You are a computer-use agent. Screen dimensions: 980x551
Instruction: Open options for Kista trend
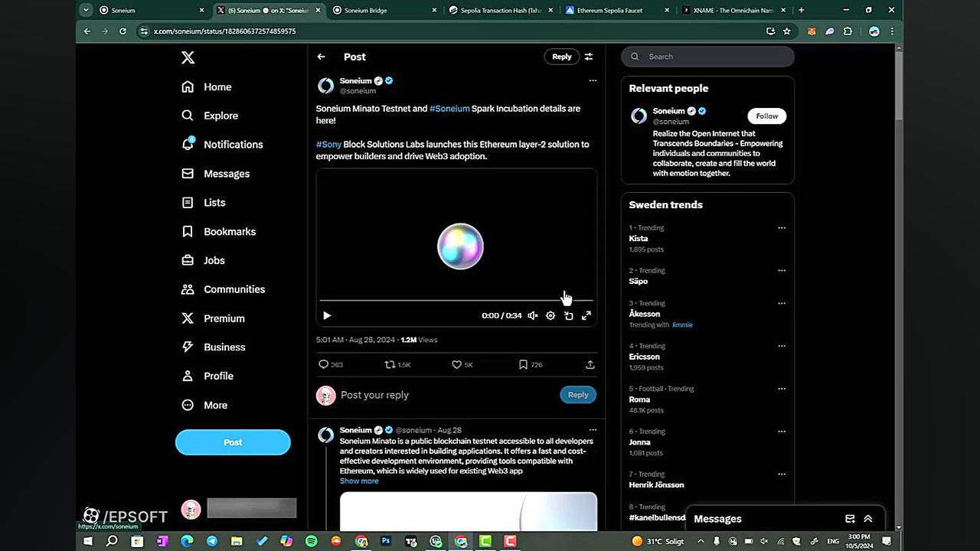tap(782, 228)
